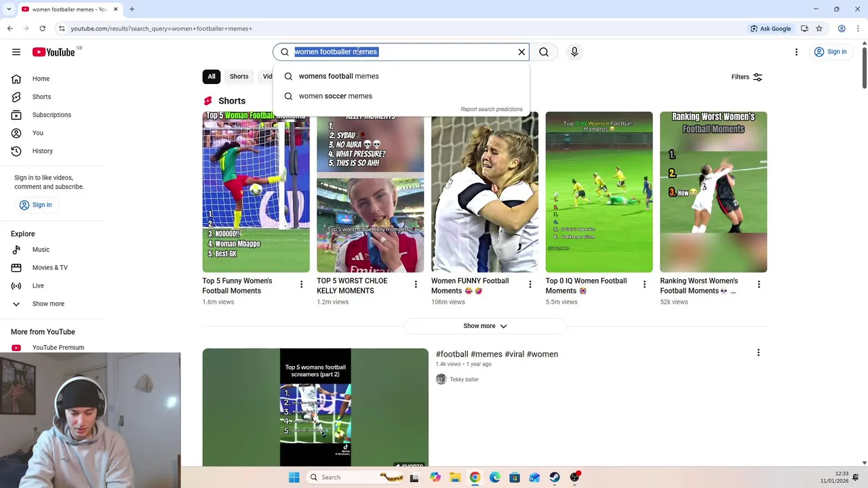Open options for Women FUNNY Football short
Image resolution: width=868 pixels, height=488 pixels.
tap(530, 285)
